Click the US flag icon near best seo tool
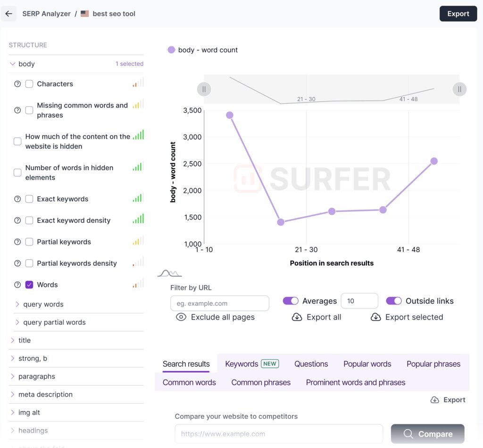Viewport: 483px width, 448px height. (85, 14)
